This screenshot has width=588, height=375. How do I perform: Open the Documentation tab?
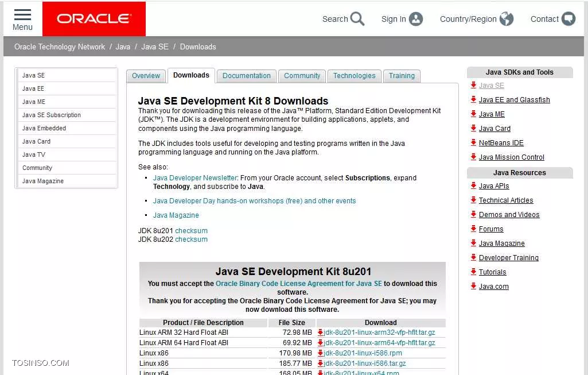coord(246,76)
